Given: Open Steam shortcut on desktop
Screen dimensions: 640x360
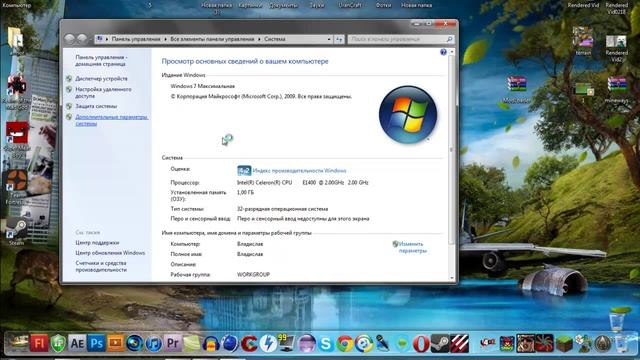Looking at the screenshot, I should tap(17, 231).
